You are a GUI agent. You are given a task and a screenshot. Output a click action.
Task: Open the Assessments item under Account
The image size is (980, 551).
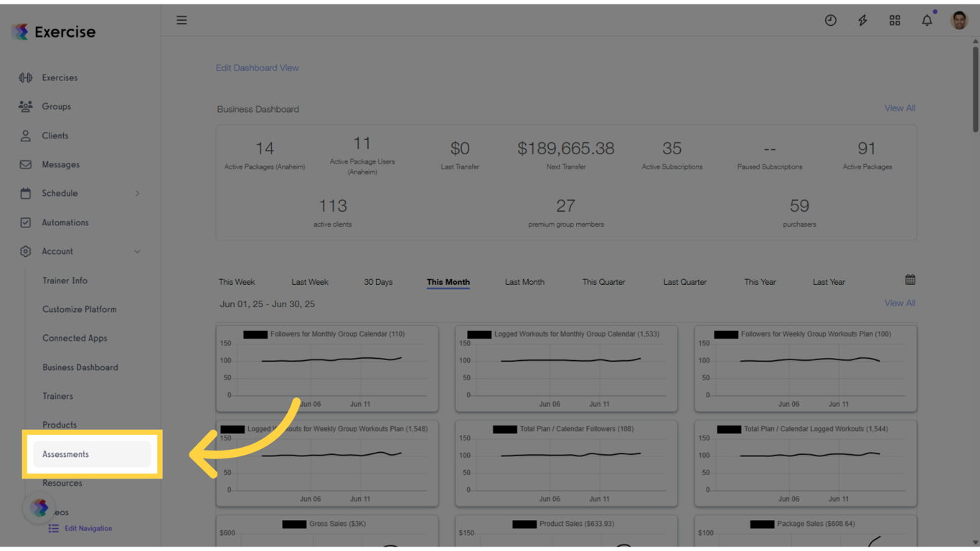(x=65, y=454)
